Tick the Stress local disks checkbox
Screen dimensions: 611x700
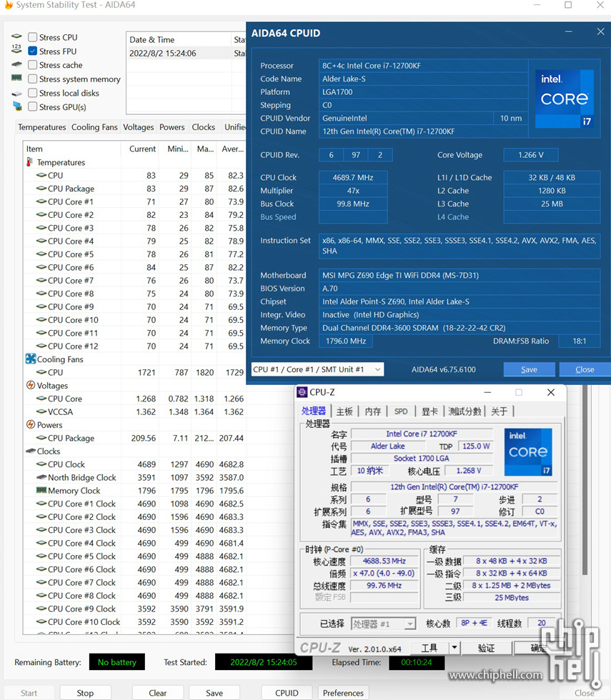tap(32, 93)
